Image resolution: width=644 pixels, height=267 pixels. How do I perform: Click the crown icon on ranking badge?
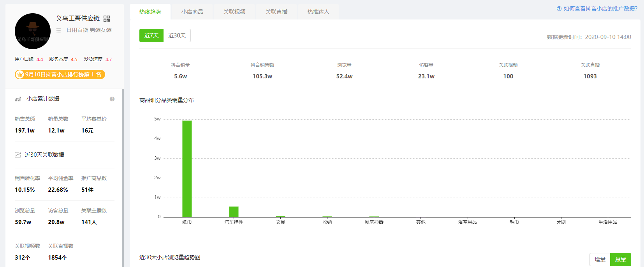[20, 74]
